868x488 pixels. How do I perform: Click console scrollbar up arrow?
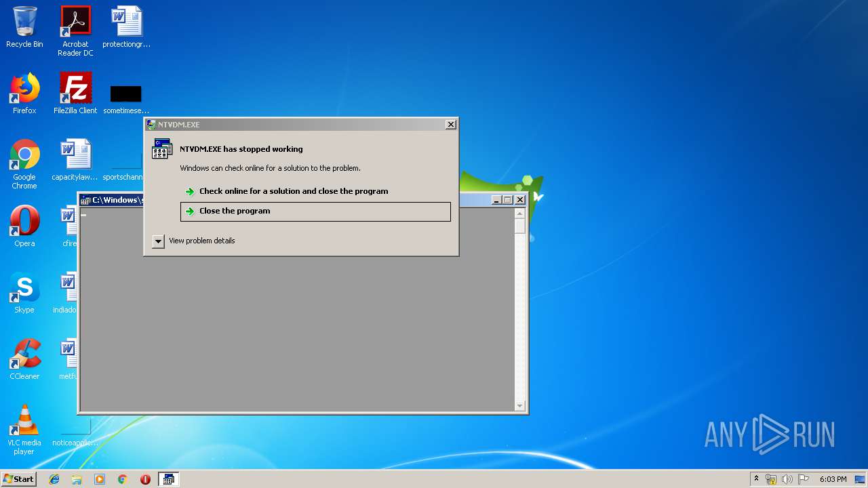tap(520, 213)
